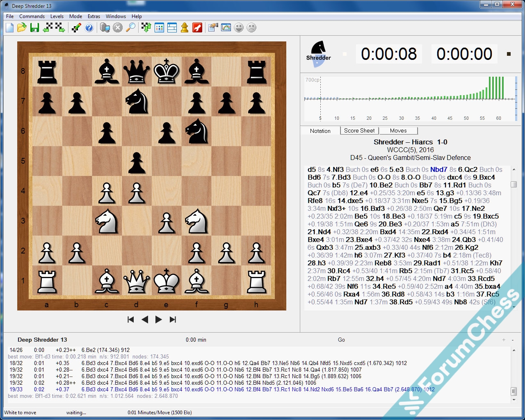Click move 6.Qc2 in the notation

[x=468, y=169]
